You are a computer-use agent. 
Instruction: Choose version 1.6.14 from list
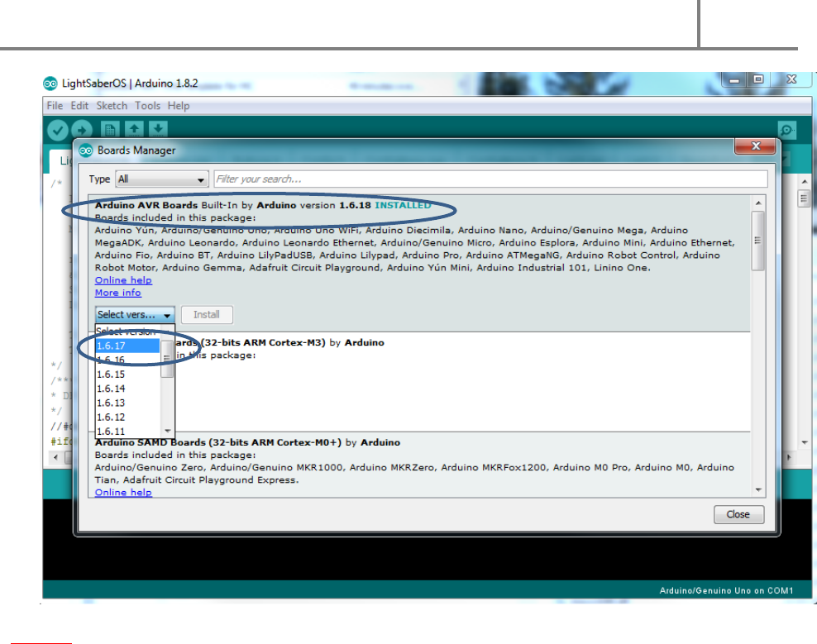click(127, 389)
